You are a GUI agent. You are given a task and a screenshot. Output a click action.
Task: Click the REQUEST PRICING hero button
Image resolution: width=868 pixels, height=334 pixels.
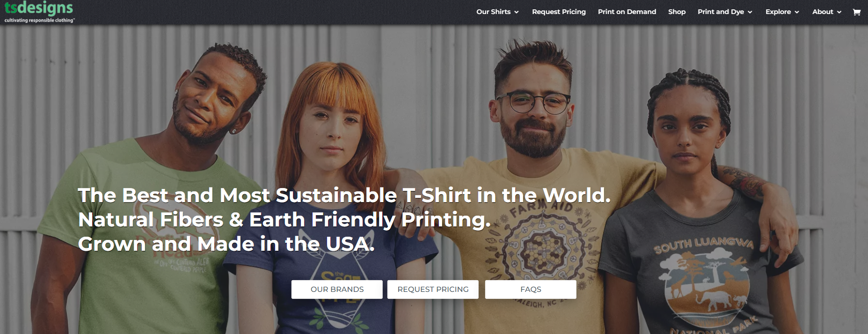point(433,289)
